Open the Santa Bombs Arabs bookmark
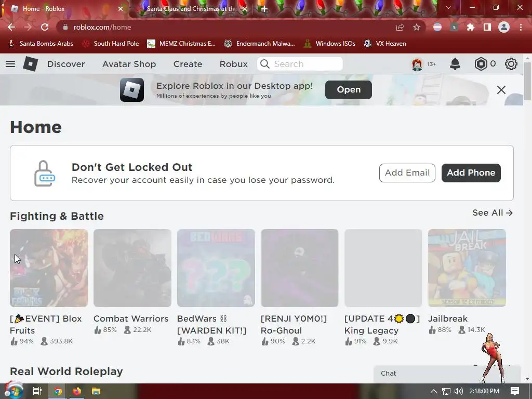Image resolution: width=532 pixels, height=399 pixels. (41, 44)
